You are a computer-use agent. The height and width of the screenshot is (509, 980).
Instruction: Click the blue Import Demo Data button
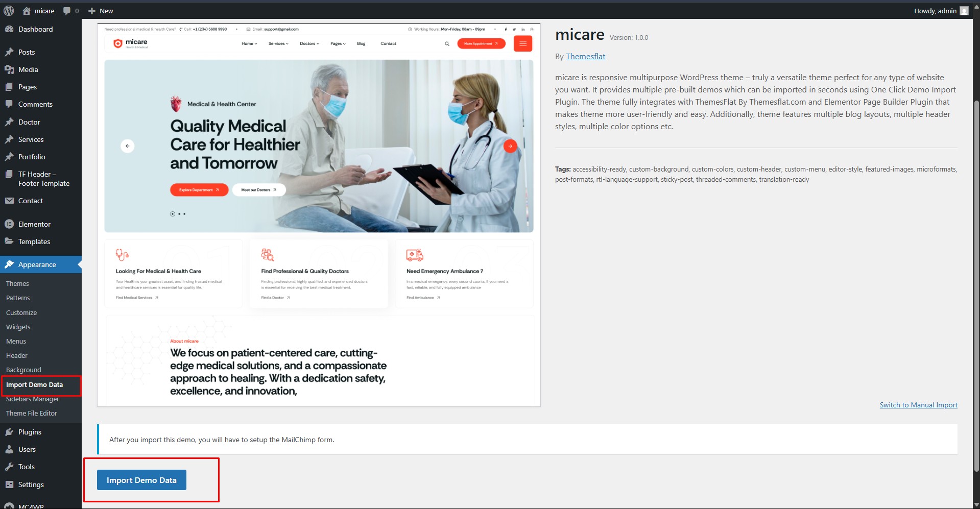(141, 480)
